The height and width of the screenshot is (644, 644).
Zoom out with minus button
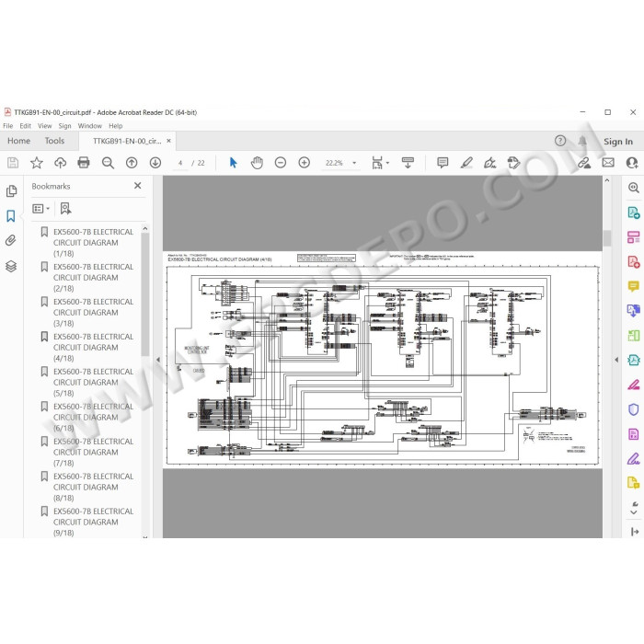(x=281, y=163)
